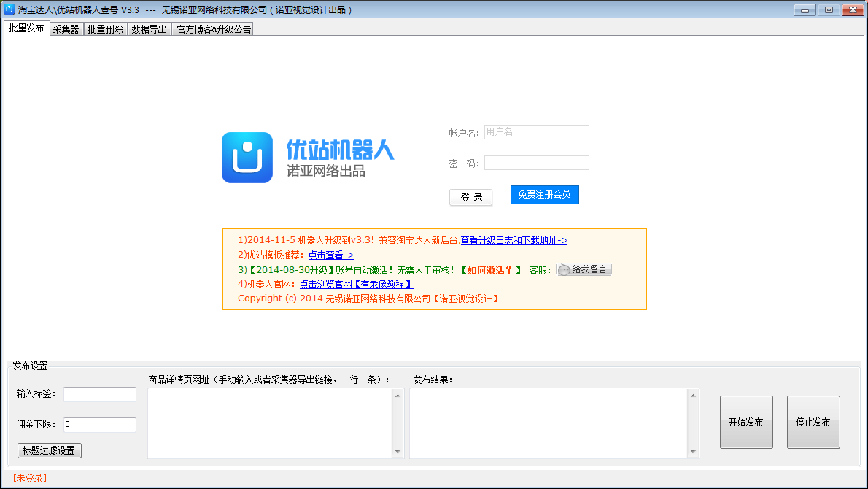
Task: Click the app icon in title bar
Action: point(9,9)
